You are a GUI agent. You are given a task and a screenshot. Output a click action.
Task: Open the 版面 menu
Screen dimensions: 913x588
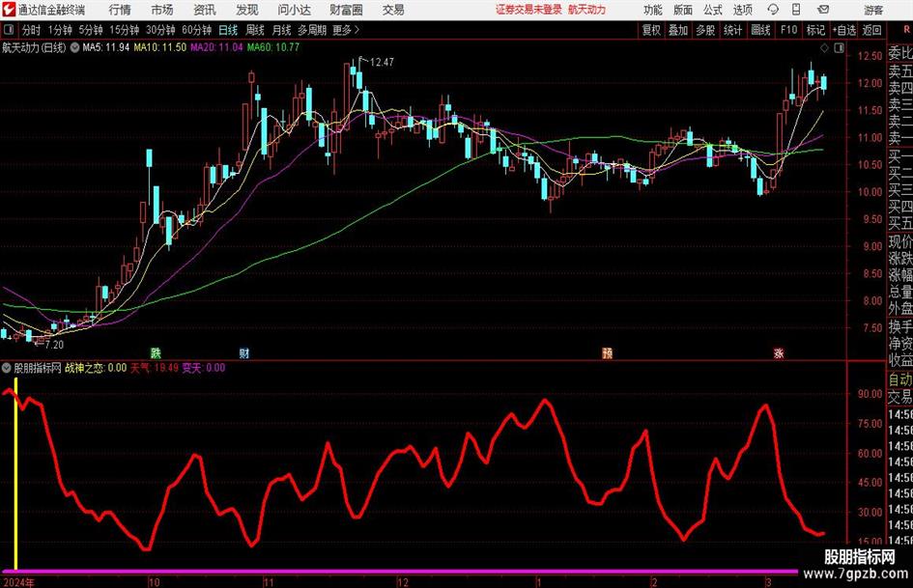(x=682, y=10)
